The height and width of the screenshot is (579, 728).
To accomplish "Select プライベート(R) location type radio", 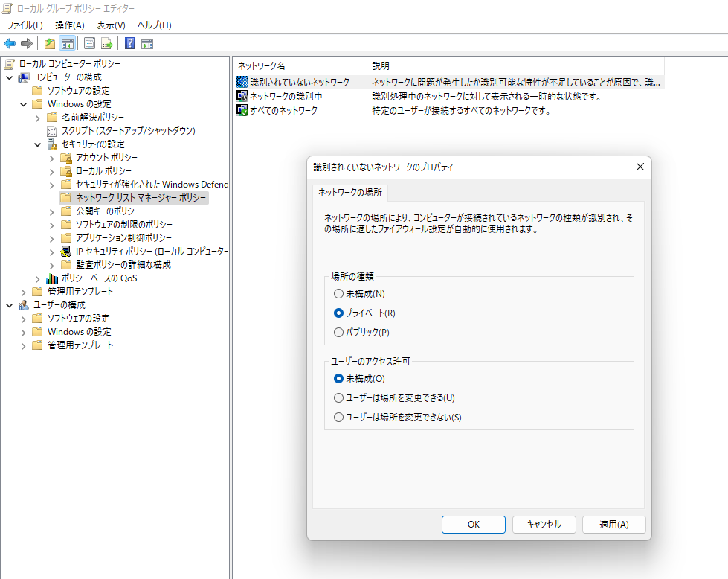I will (338, 313).
